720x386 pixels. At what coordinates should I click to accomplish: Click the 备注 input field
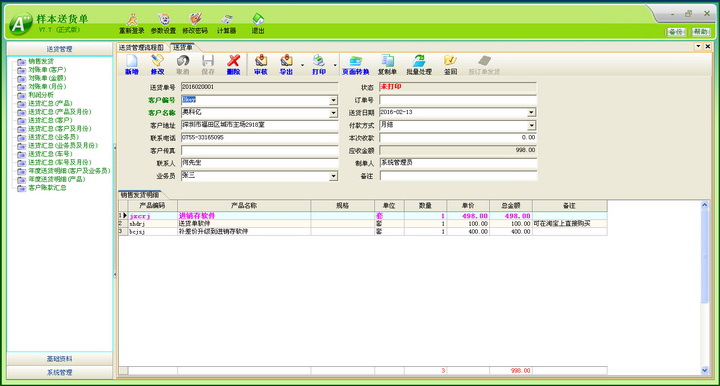[x=458, y=176]
